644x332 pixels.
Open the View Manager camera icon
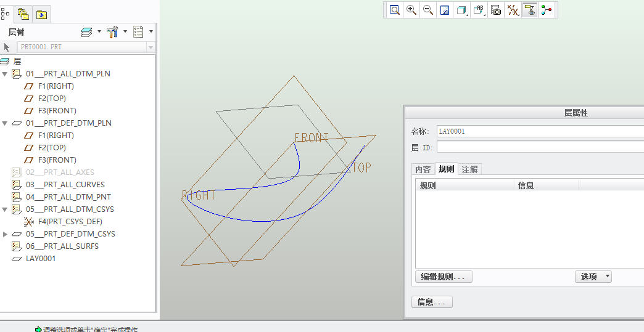tap(496, 10)
